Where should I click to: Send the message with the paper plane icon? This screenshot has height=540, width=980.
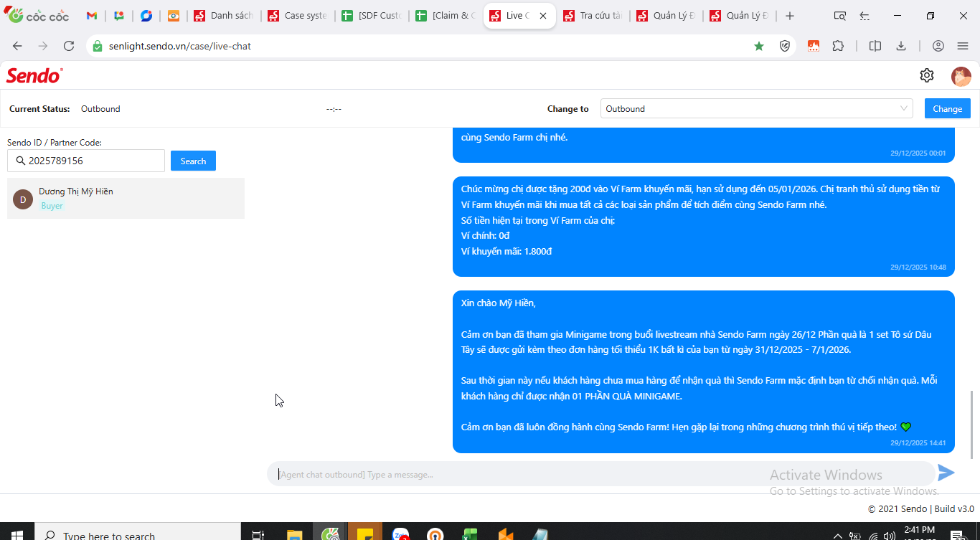946,473
